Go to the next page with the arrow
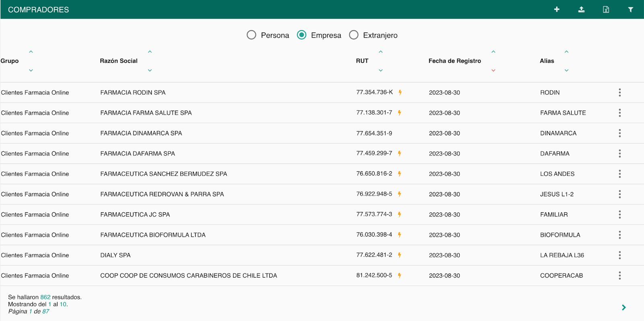 tap(623, 307)
